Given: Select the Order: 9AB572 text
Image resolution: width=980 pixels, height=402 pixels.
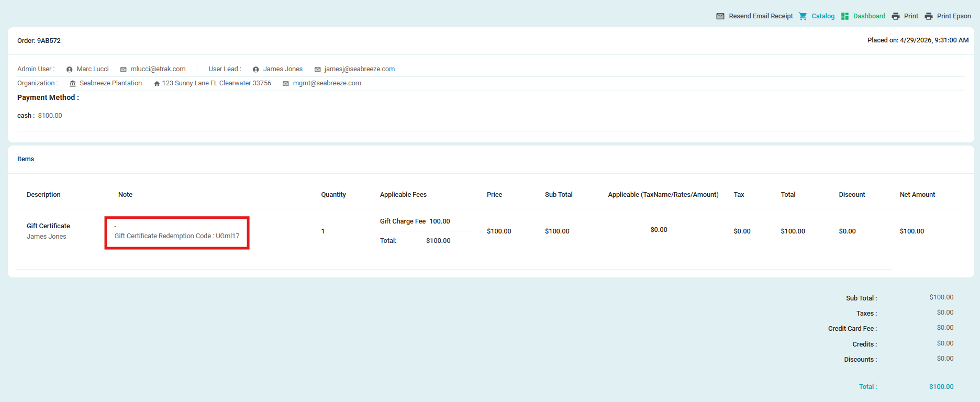Looking at the screenshot, I should click(x=39, y=41).
